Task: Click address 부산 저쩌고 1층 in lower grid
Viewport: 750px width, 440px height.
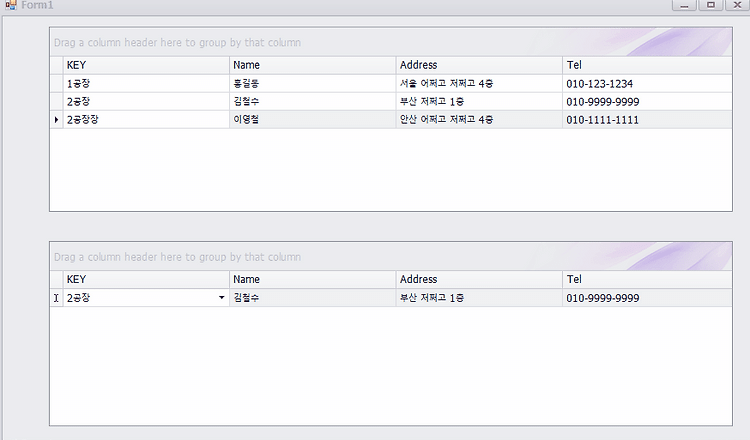Action: tap(479, 298)
